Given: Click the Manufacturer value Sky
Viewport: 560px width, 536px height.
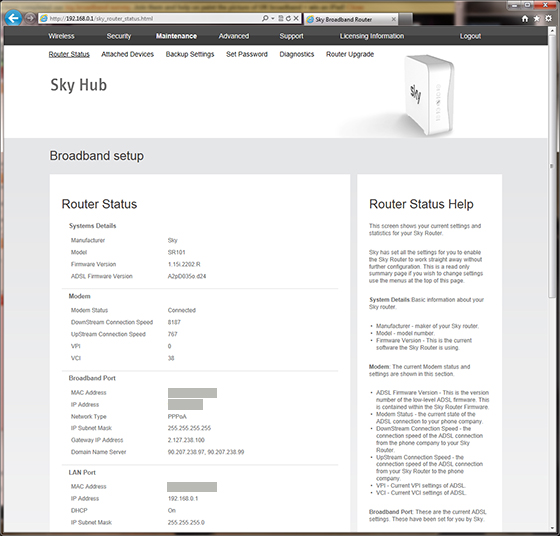Looking at the screenshot, I should (172, 240).
